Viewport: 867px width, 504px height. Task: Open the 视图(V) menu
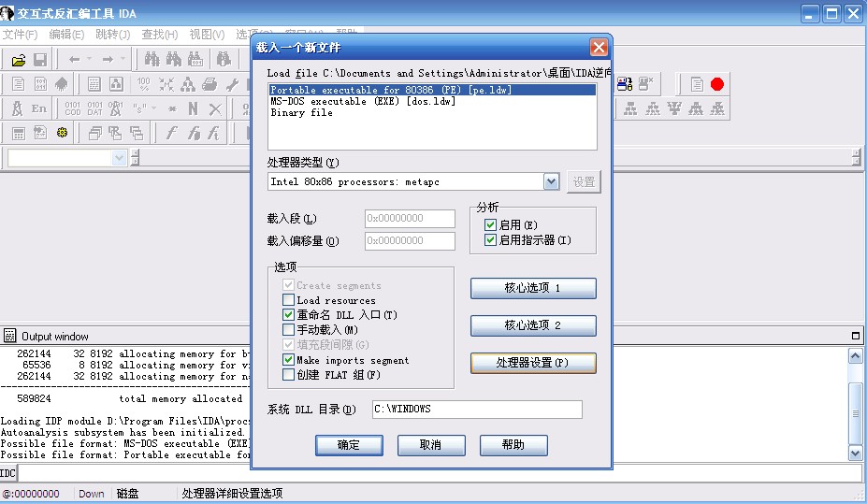pos(208,35)
